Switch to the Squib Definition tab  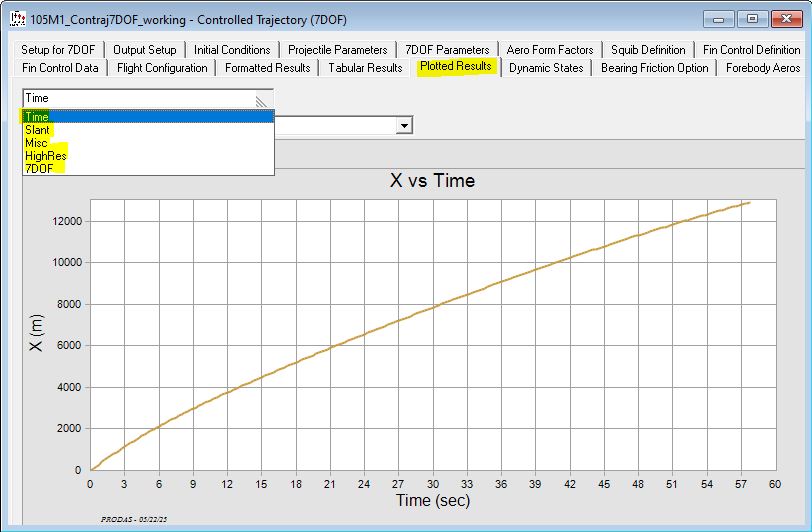[648, 49]
